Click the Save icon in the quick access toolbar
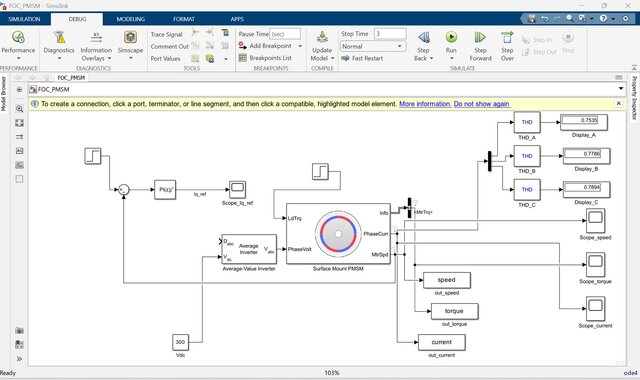Image resolution: width=640 pixels, height=380 pixels. (531, 19)
